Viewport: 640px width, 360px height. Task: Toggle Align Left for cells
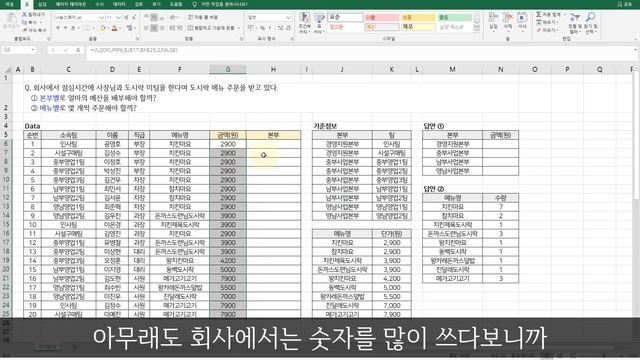click(x=146, y=28)
